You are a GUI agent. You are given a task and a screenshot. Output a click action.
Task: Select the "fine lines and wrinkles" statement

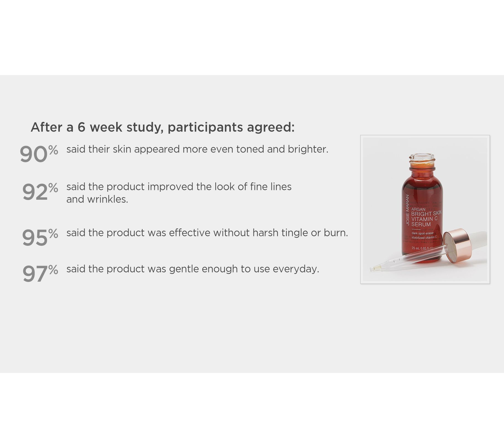(x=179, y=193)
